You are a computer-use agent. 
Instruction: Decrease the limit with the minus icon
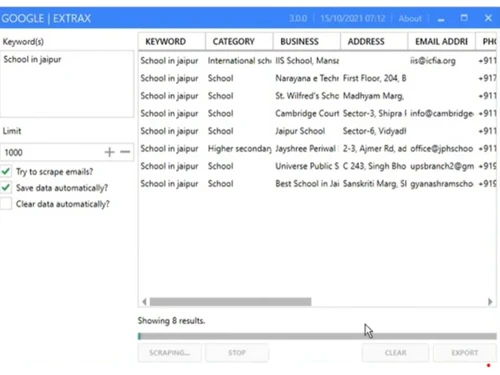tap(125, 152)
